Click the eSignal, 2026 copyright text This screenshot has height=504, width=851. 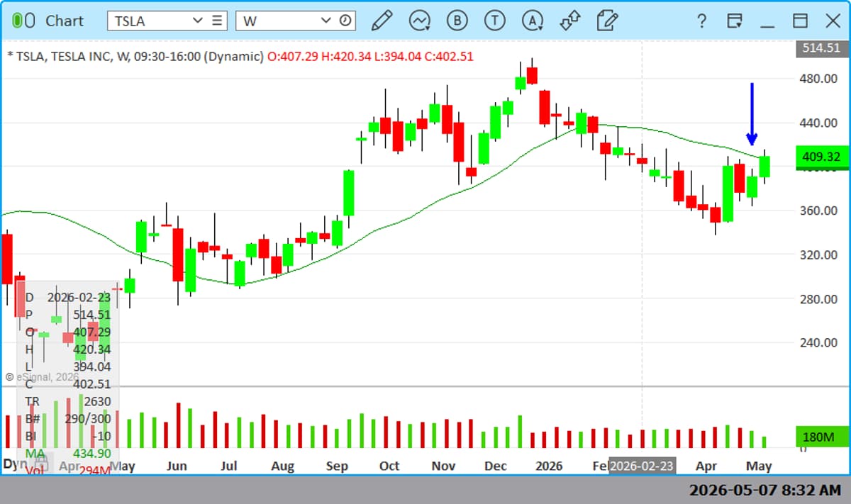(42, 377)
